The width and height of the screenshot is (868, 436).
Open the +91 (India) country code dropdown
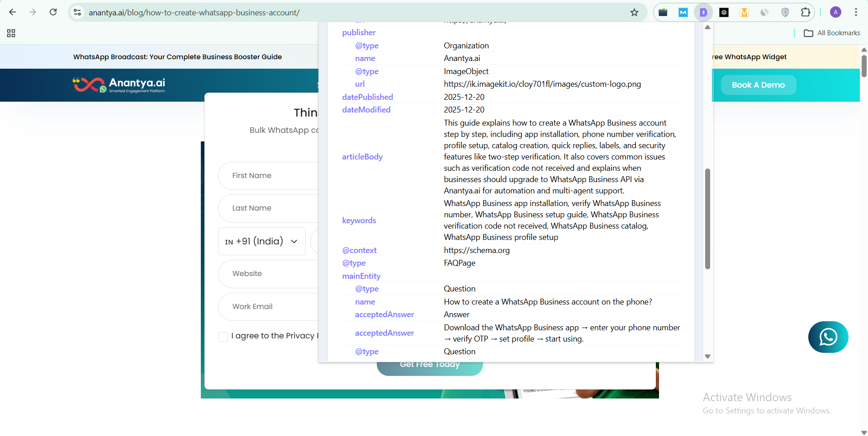(x=261, y=241)
